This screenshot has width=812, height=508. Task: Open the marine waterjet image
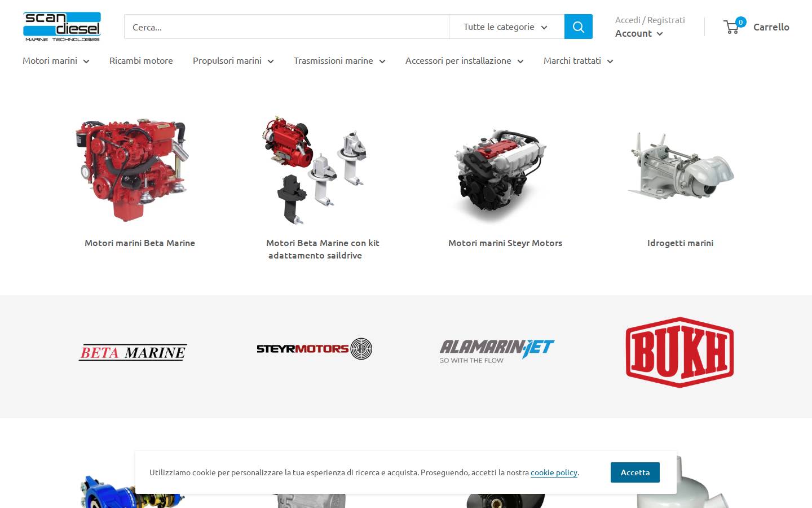tap(681, 166)
